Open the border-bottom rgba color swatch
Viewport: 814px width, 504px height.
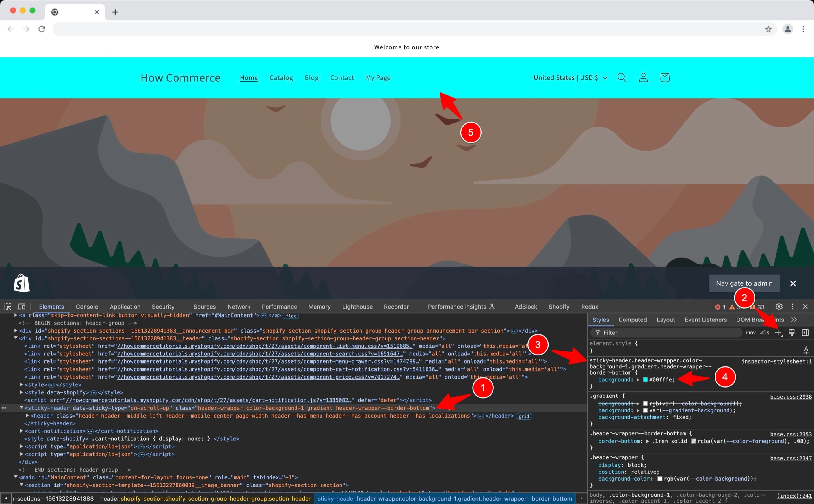coord(693,441)
